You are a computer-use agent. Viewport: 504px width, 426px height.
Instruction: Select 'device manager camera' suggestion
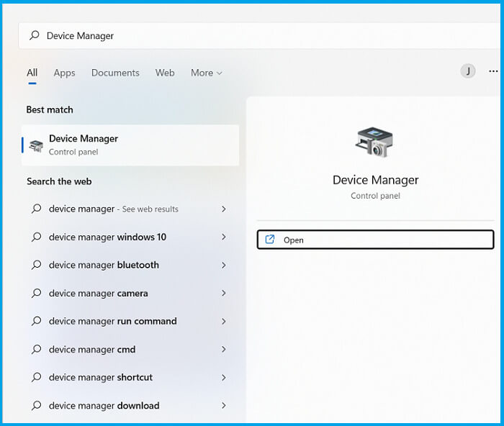[129, 294]
